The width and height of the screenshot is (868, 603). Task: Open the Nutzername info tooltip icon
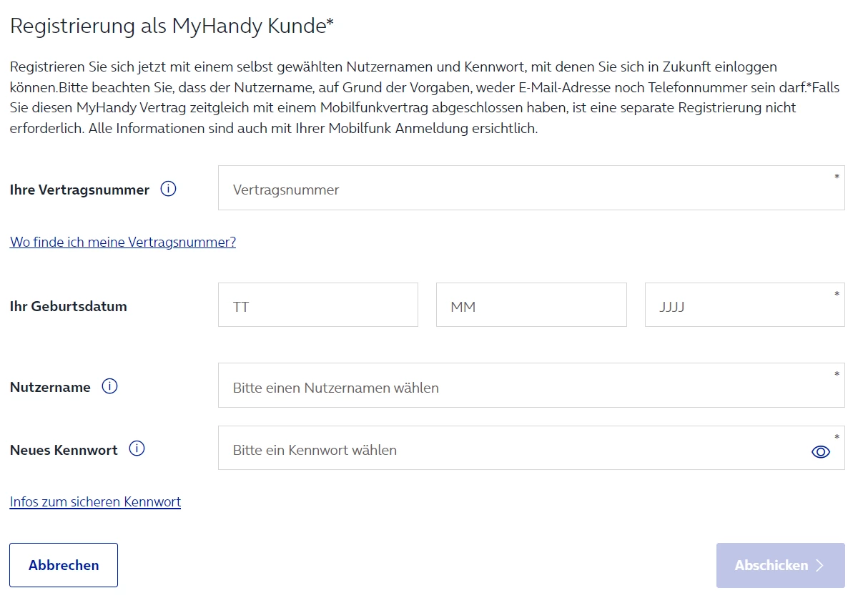(x=109, y=387)
